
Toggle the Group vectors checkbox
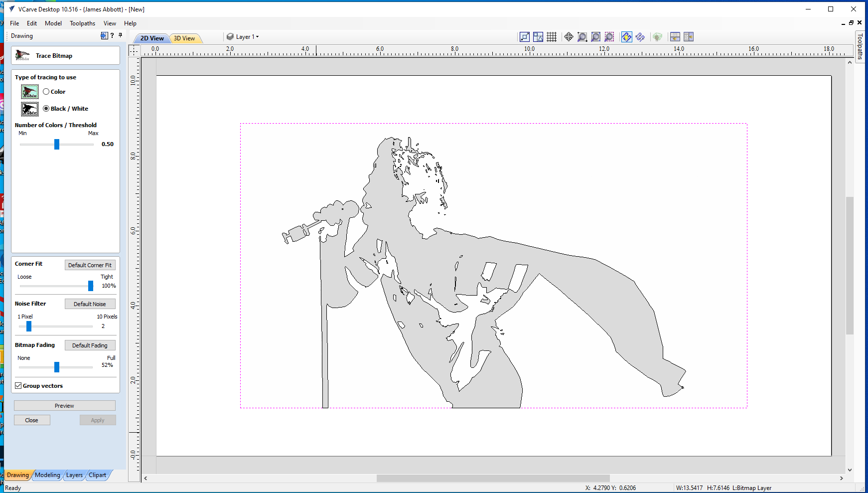coord(18,386)
